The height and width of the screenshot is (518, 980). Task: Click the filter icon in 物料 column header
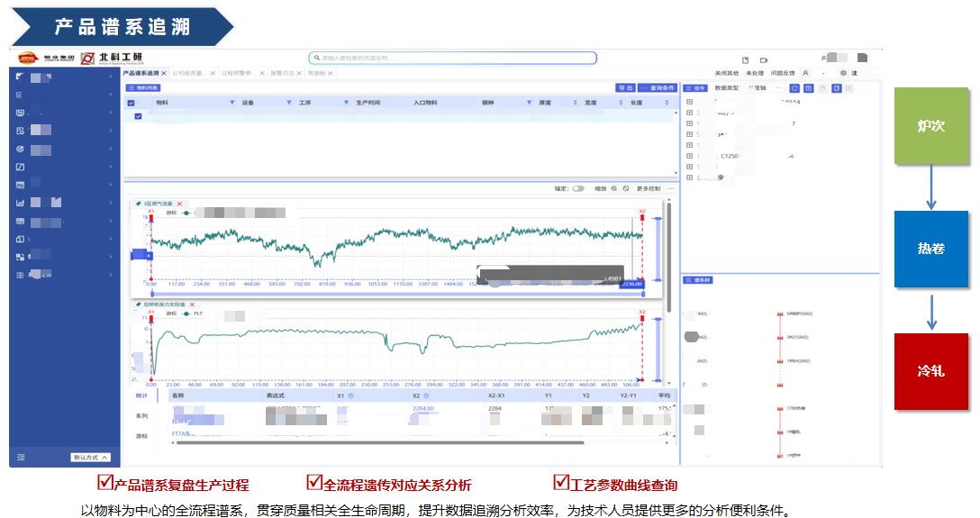[232, 103]
